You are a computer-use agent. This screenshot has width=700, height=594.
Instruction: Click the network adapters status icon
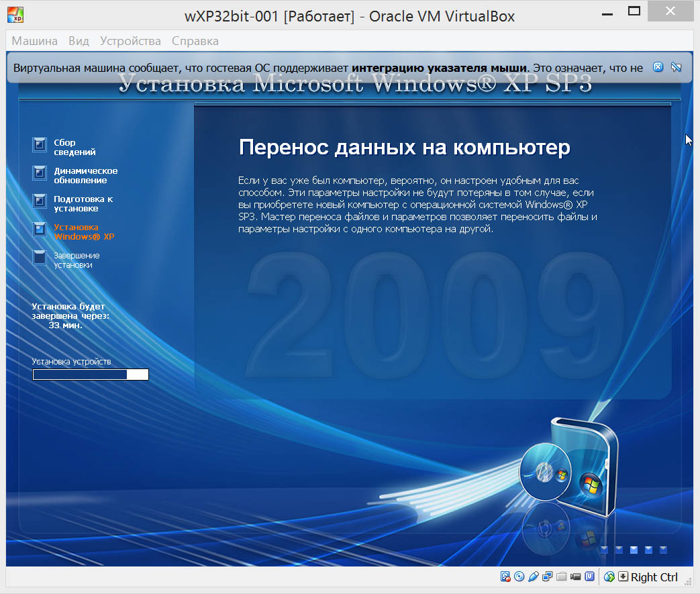click(x=548, y=577)
